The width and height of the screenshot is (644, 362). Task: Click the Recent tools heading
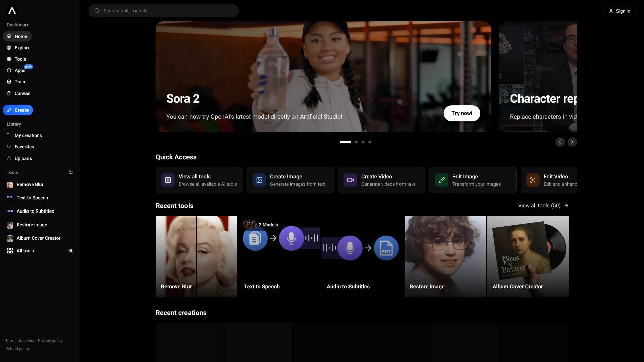tap(174, 206)
